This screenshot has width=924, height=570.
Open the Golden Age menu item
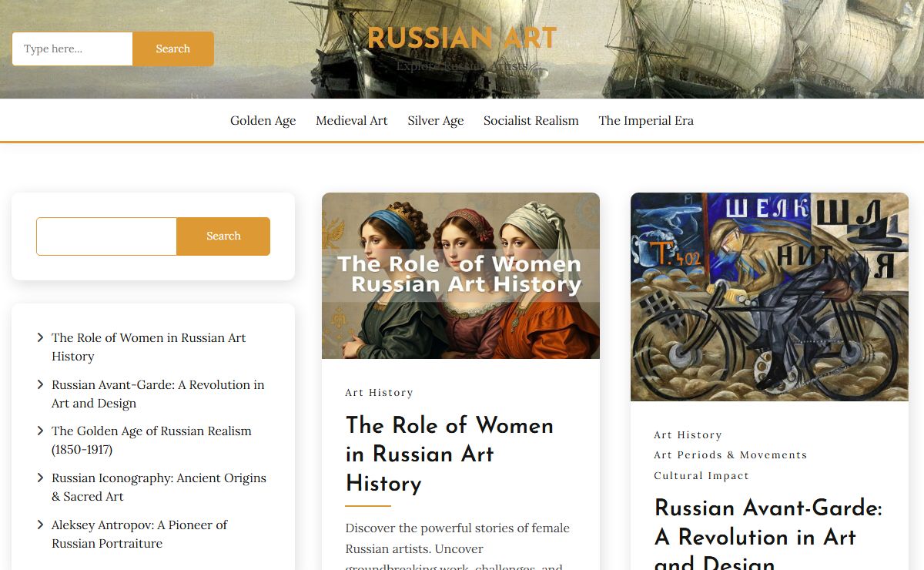coord(263,120)
